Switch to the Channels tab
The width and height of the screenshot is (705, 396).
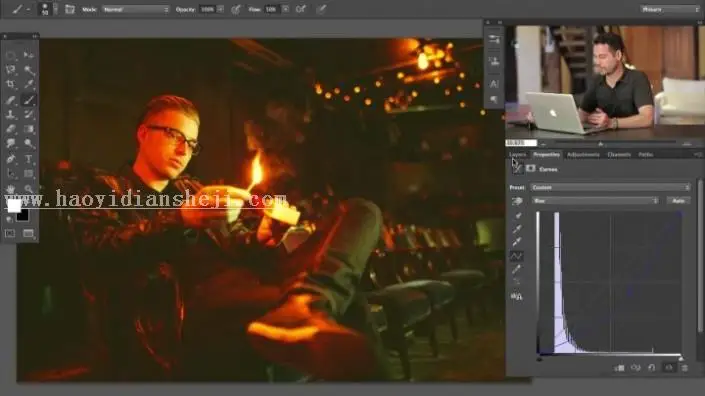(x=619, y=155)
